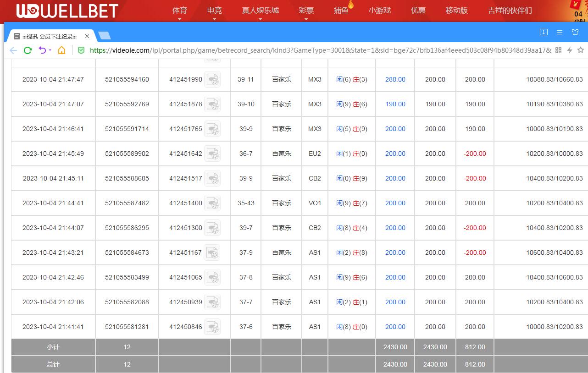This screenshot has height=373, width=588.
Task: Open bet amount link in 21:46:41 row
Action: coord(395,129)
